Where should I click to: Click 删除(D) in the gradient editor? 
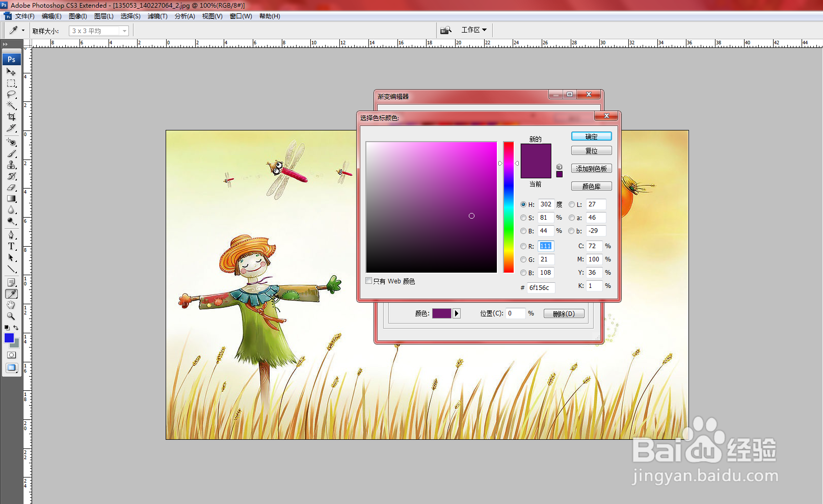[x=564, y=313]
